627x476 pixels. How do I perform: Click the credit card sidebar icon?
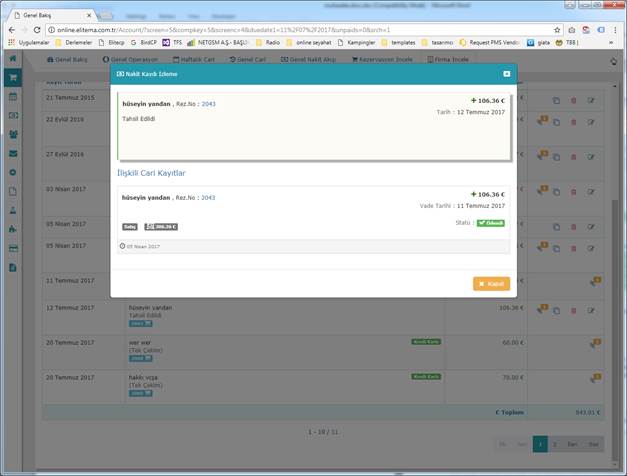(x=13, y=247)
